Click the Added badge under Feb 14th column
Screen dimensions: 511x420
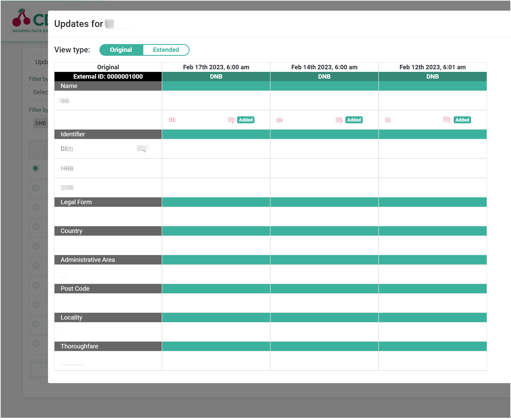(354, 120)
